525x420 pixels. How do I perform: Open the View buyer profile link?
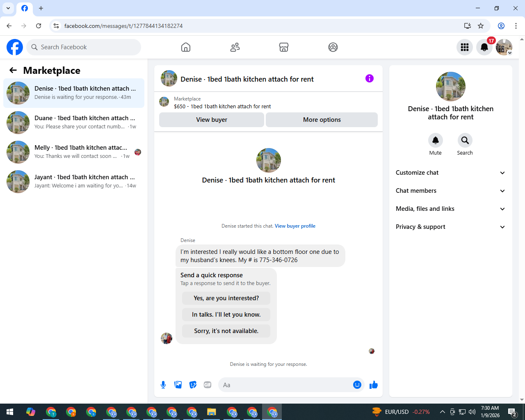click(295, 226)
